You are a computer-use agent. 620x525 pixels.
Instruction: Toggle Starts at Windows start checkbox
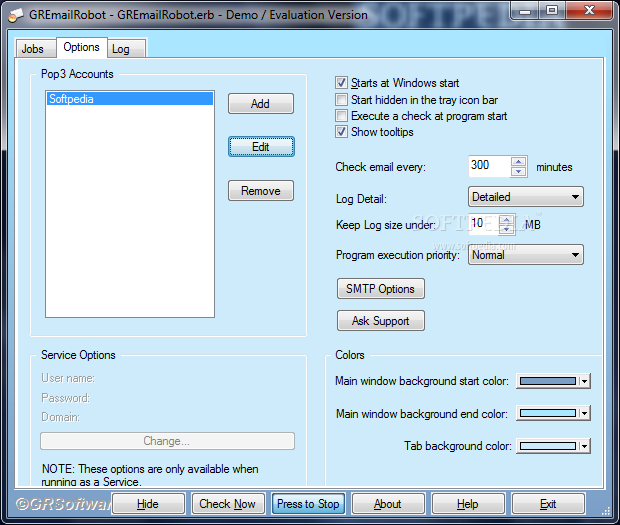pyautogui.click(x=341, y=83)
